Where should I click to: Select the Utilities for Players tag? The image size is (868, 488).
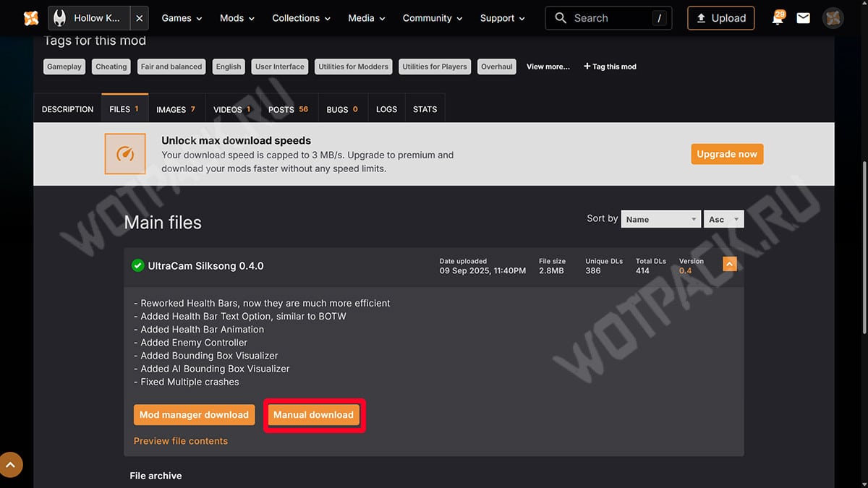click(x=435, y=67)
